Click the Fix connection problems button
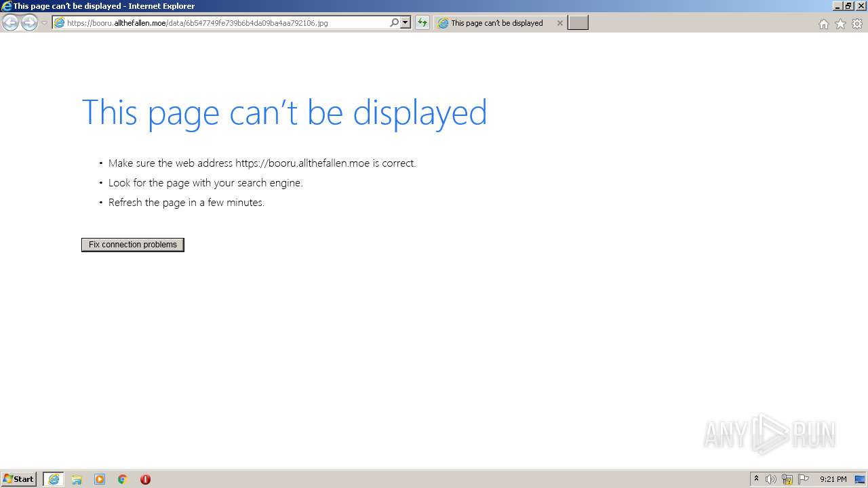 pyautogui.click(x=133, y=245)
